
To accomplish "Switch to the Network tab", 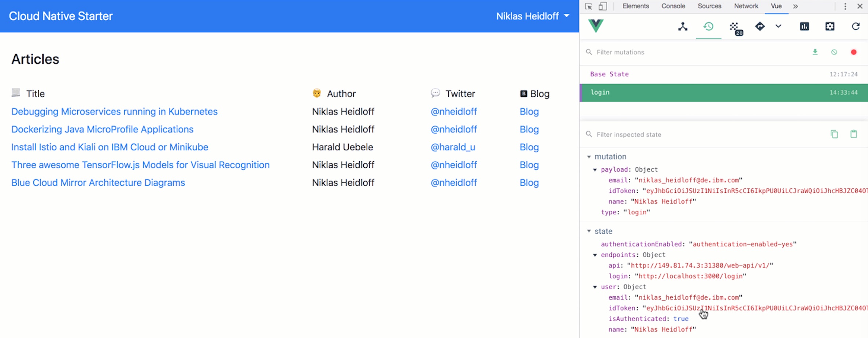I will 746,6.
